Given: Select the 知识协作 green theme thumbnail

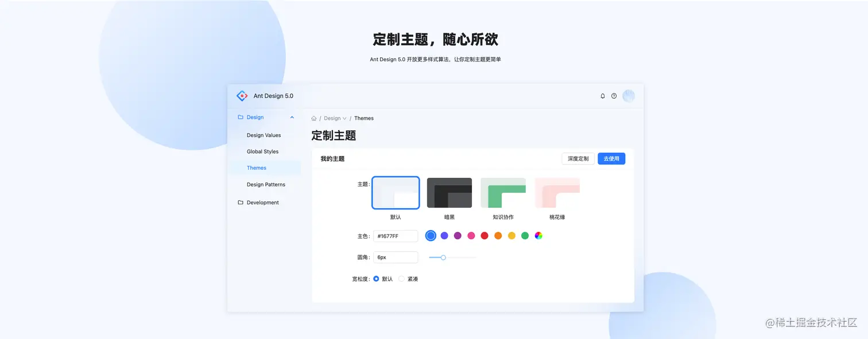Looking at the screenshot, I should pos(503,193).
